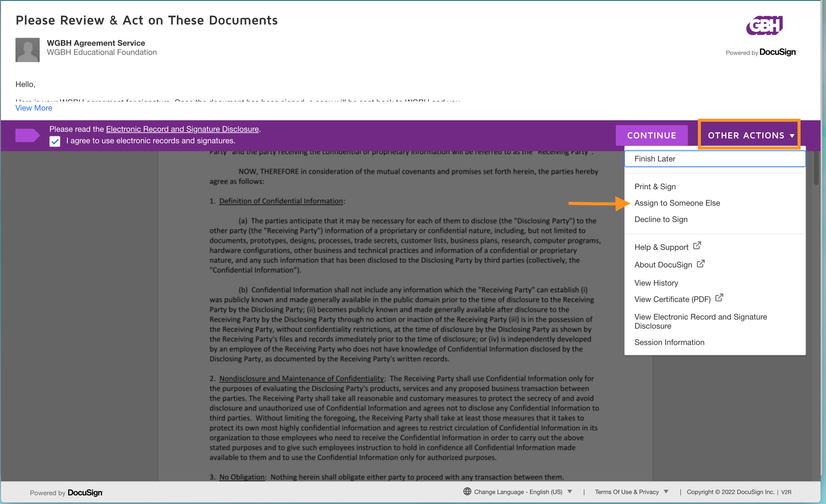Viewport: 826px width, 504px height.
Task: Click the purple arrow tag icon
Action: tap(28, 135)
